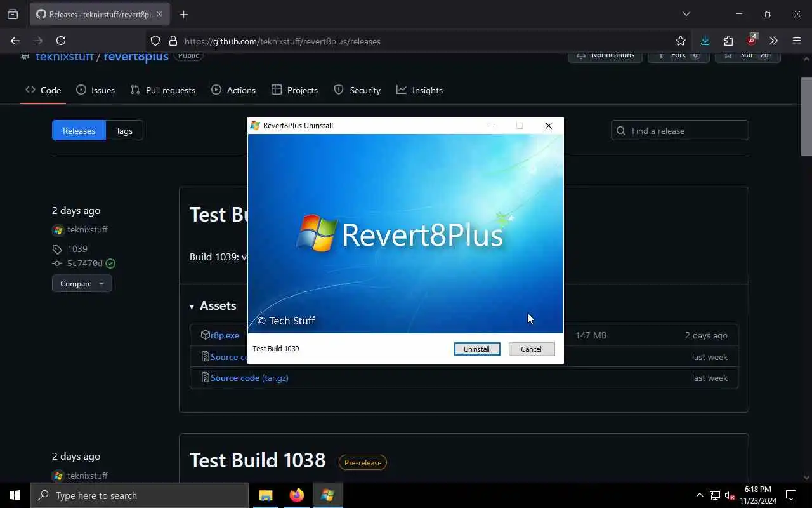Go back in Firefox browser

[15, 41]
